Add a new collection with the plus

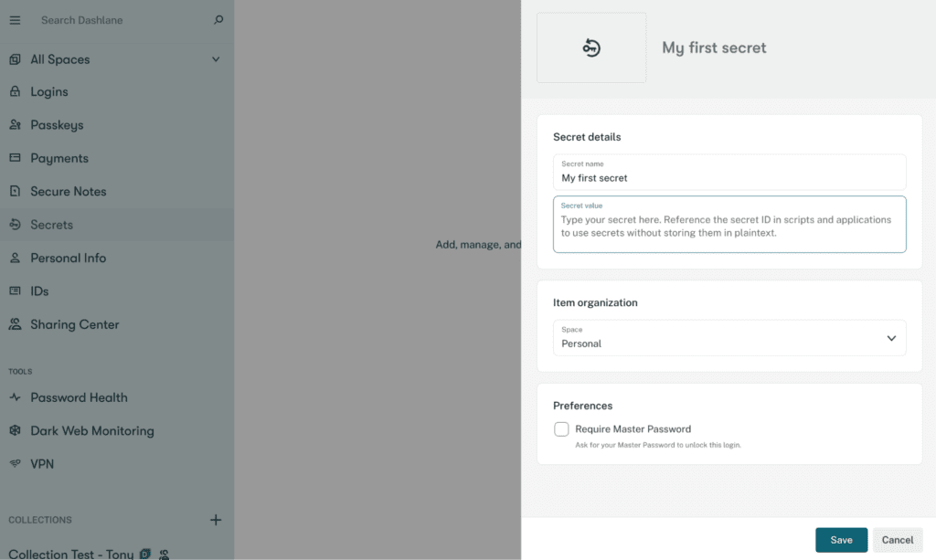click(216, 520)
